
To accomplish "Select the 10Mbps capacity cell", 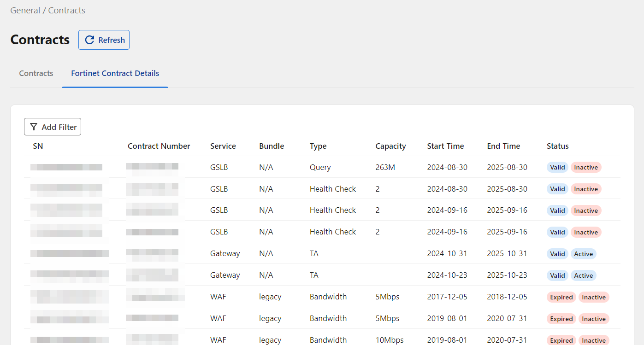I will [390, 340].
